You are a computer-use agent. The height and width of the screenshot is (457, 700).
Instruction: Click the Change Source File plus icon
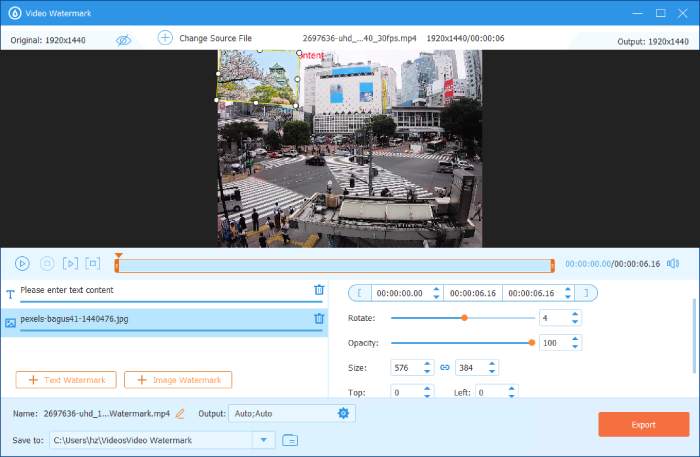coord(165,38)
